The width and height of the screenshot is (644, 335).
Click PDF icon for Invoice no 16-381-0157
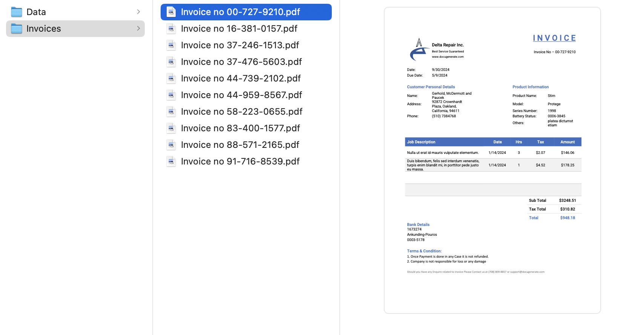tap(171, 29)
